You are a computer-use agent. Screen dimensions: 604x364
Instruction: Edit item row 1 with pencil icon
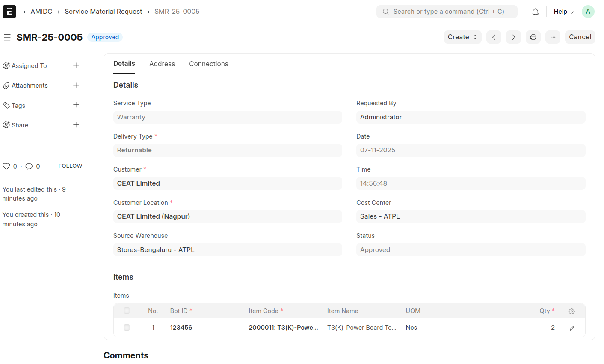click(571, 328)
